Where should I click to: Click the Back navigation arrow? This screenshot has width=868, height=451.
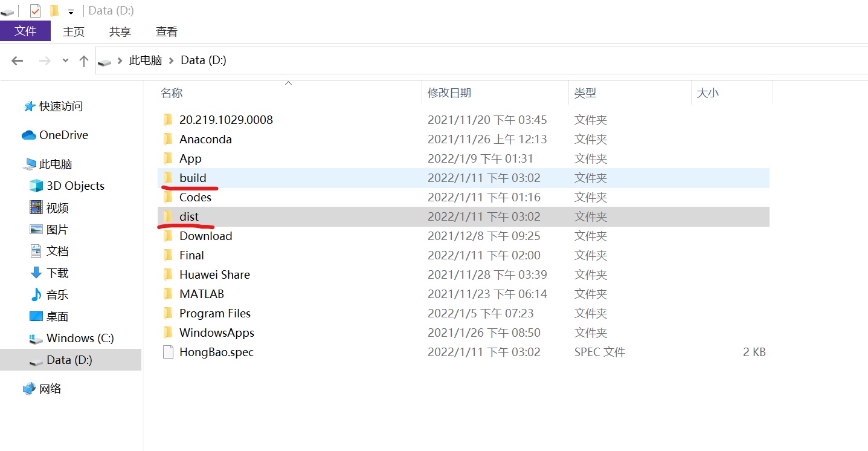17,60
